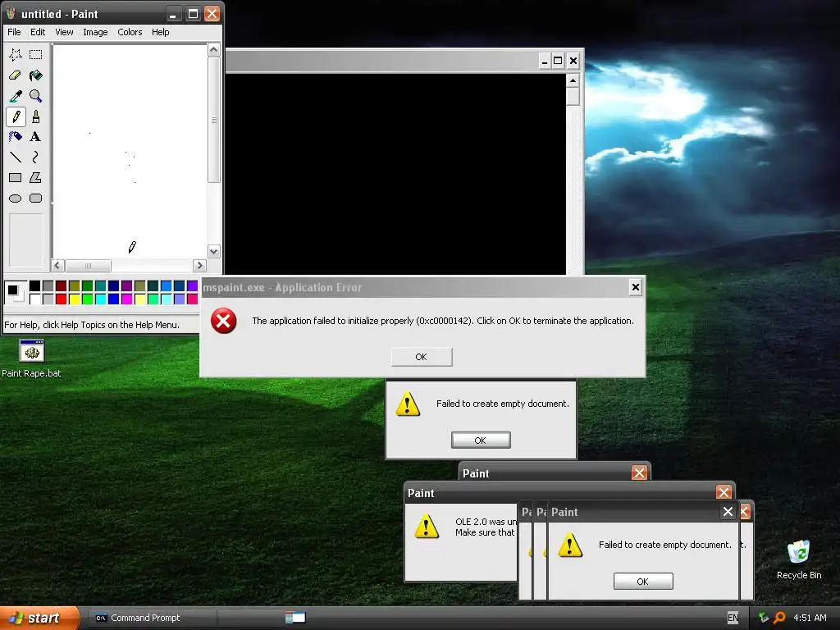Select the straight Line tool
Viewport: 840px width, 630px height.
(15, 157)
